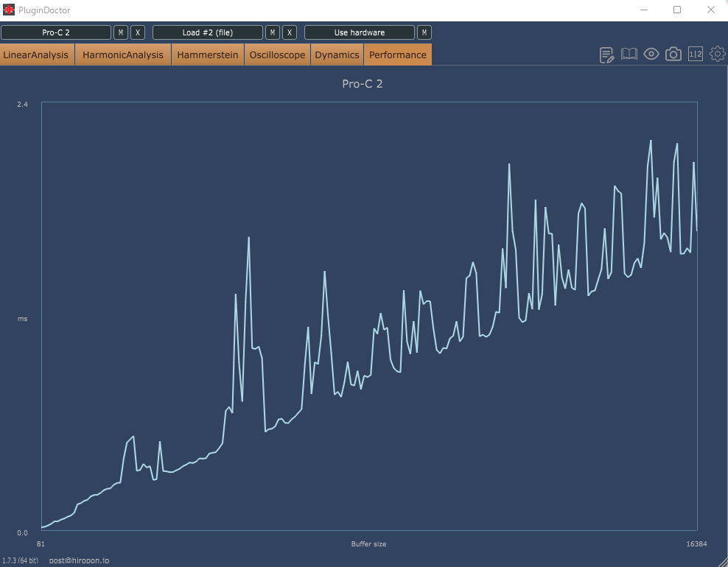Switch to the LinearAnalysis tab

coord(37,54)
